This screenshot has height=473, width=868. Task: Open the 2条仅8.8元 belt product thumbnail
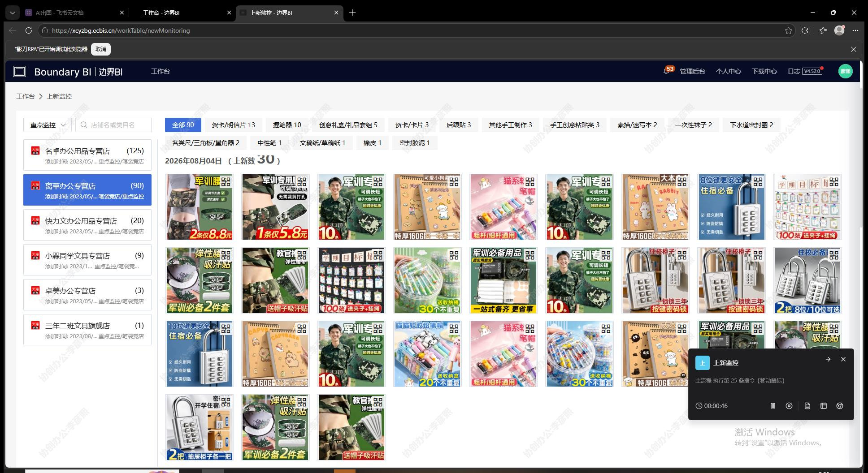[199, 207]
